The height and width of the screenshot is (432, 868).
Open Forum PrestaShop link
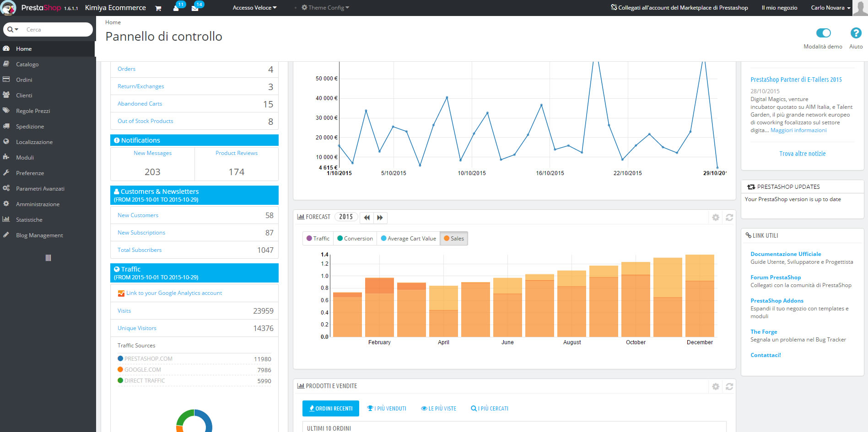click(x=776, y=277)
